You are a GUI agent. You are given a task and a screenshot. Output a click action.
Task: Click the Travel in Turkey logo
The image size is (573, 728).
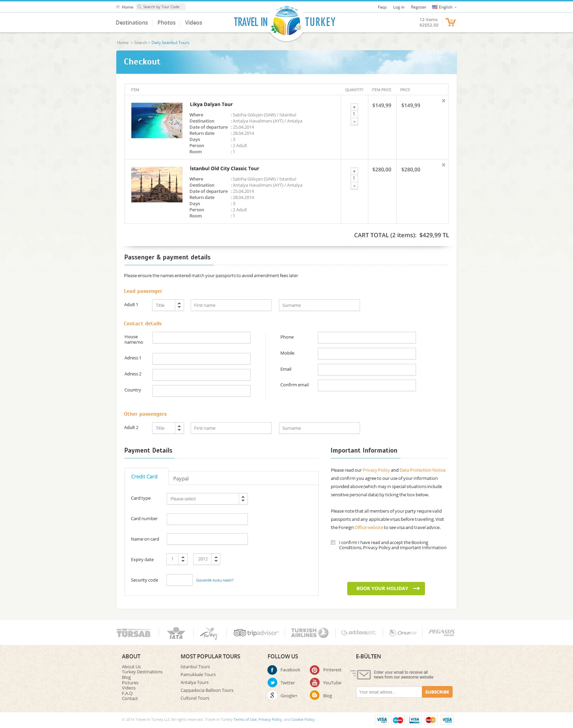[x=285, y=23]
